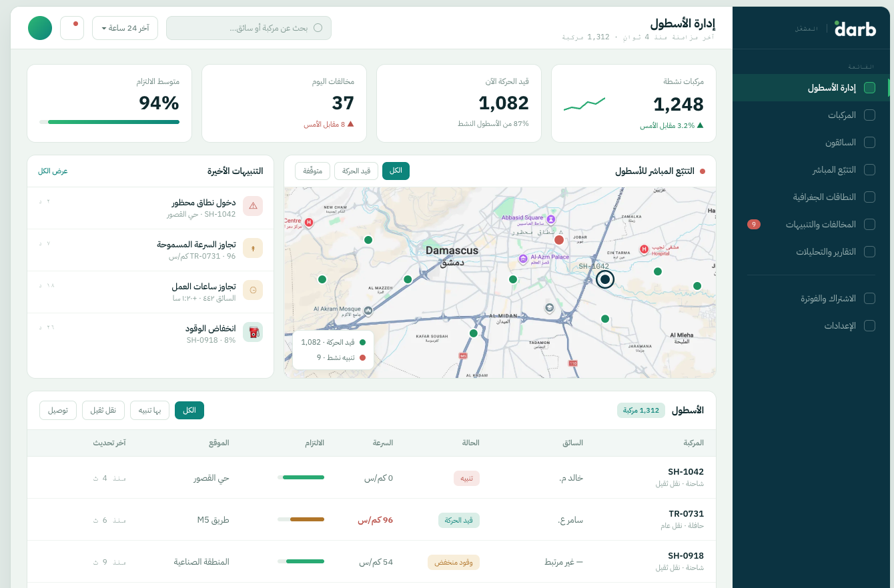Click the search magnifier icon
Viewport: 894px width, 588px height.
318,28
